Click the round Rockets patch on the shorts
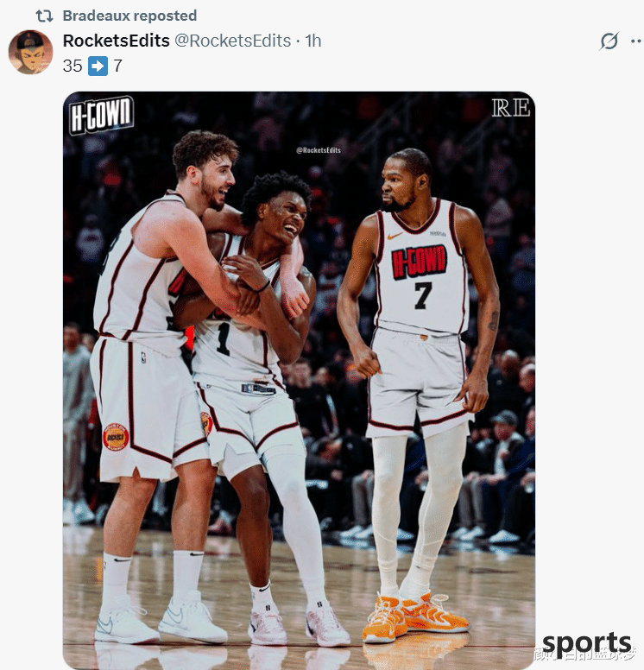The width and height of the screenshot is (644, 670). coord(116,437)
